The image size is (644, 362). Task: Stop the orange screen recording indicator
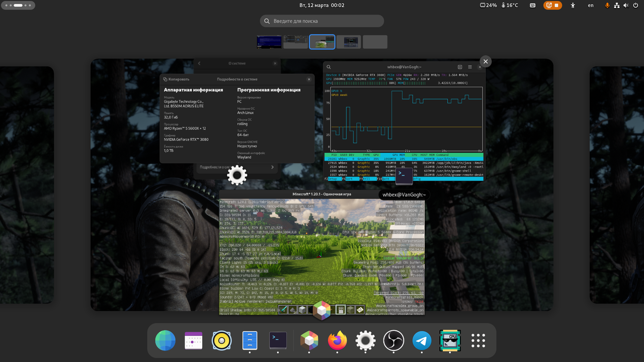552,5
